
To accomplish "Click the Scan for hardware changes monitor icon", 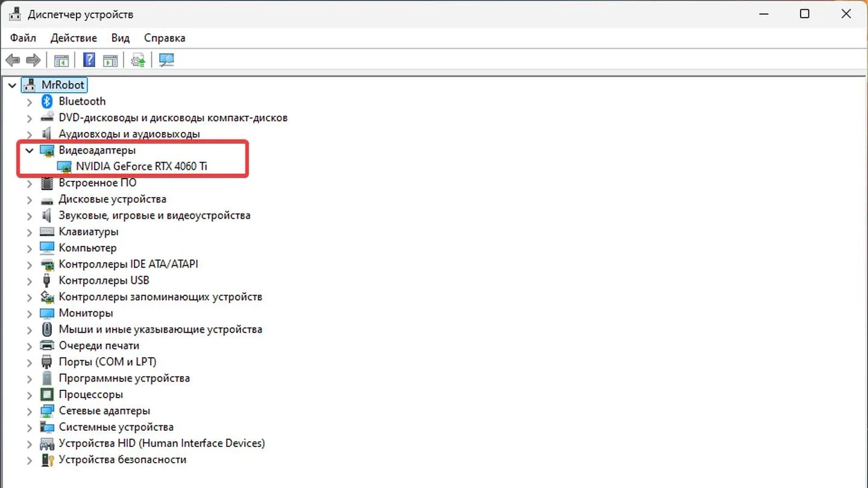I will (x=166, y=60).
